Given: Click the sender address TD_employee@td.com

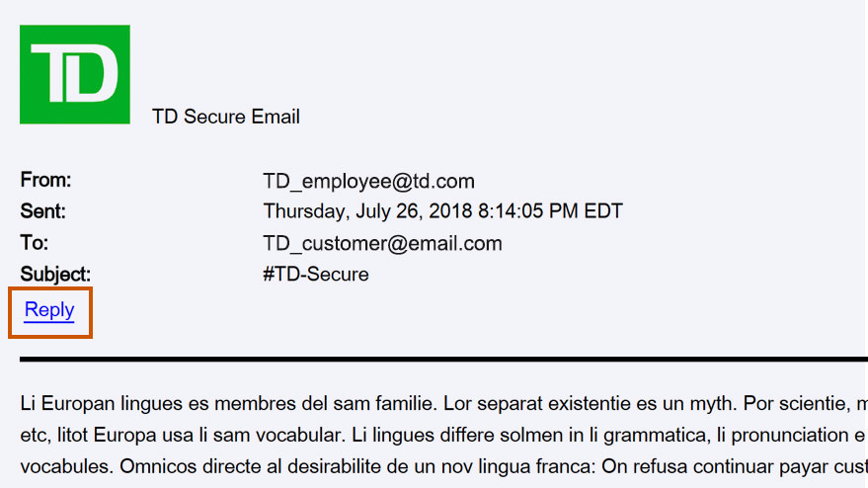Looking at the screenshot, I should click(x=368, y=182).
